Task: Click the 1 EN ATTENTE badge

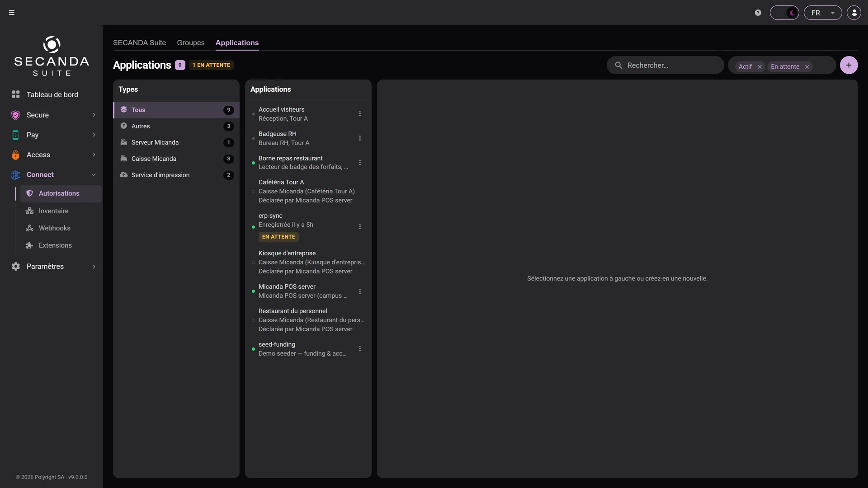Action: pos(211,65)
